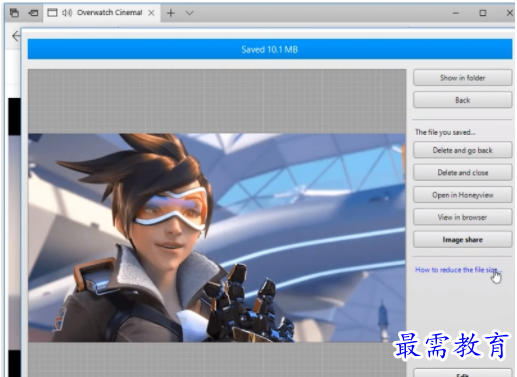
Task: Mute the tab via speaker icon
Action: coord(67,13)
